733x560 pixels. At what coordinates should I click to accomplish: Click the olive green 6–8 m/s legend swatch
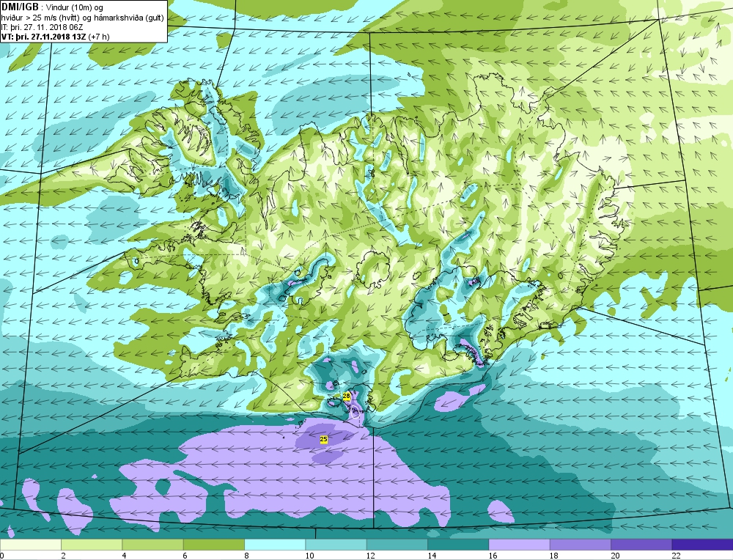(x=214, y=545)
